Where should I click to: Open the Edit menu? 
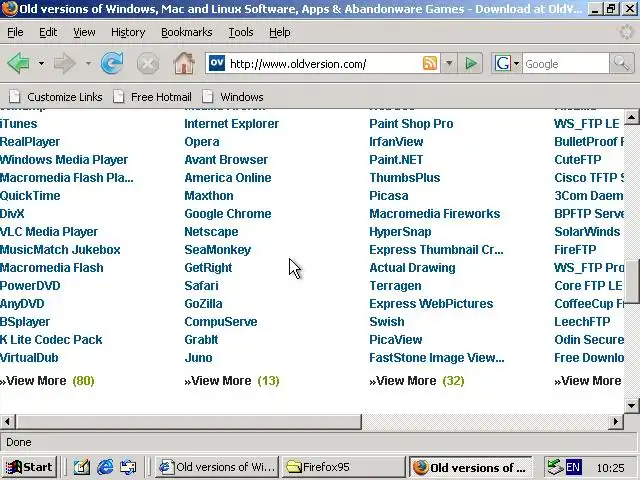tap(48, 32)
